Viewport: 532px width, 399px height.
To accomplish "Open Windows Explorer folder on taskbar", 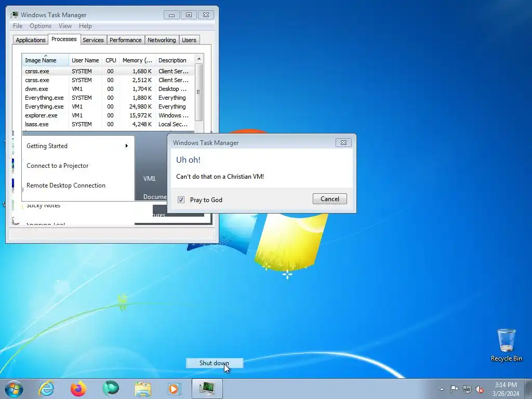I will pyautogui.click(x=143, y=389).
